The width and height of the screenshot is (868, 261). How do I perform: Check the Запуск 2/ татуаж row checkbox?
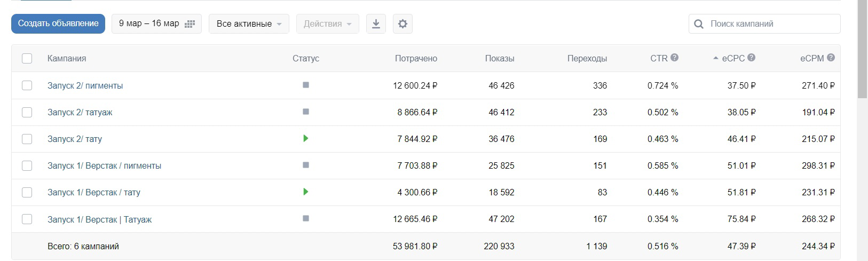(27, 112)
